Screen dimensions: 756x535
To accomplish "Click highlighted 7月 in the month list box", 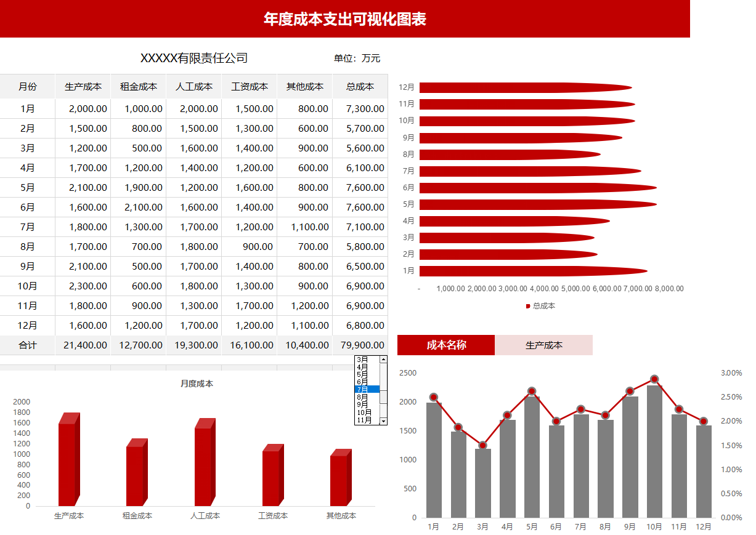I will click(x=367, y=389).
